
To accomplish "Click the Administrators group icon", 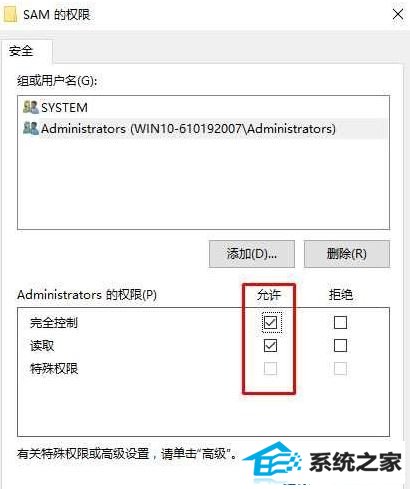I will point(31,128).
